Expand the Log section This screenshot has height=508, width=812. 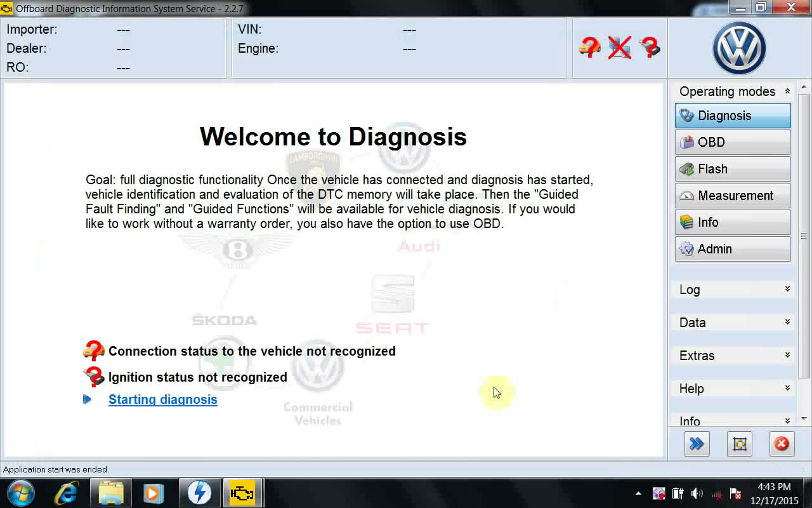734,290
